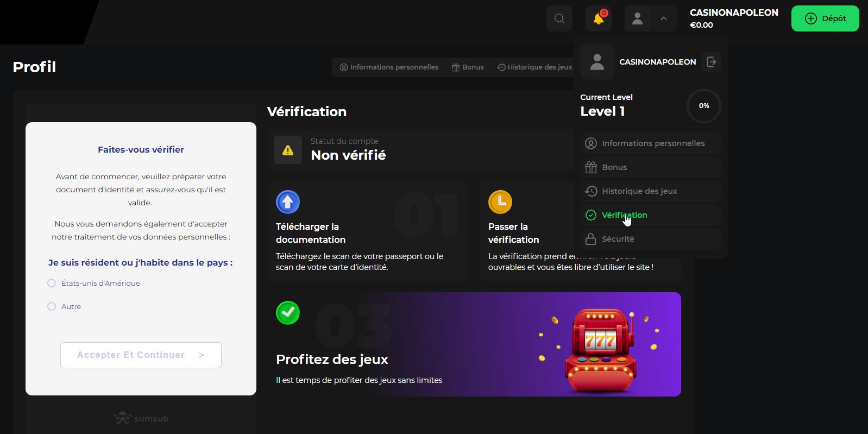Click the profile avatar in dropdown panel

pyautogui.click(x=597, y=62)
